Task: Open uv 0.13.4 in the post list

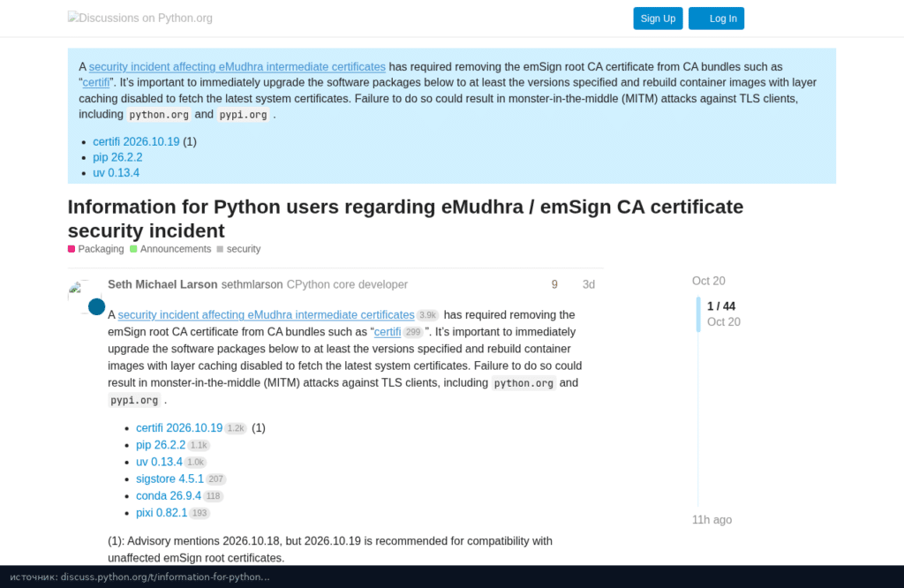Action: [x=159, y=463]
